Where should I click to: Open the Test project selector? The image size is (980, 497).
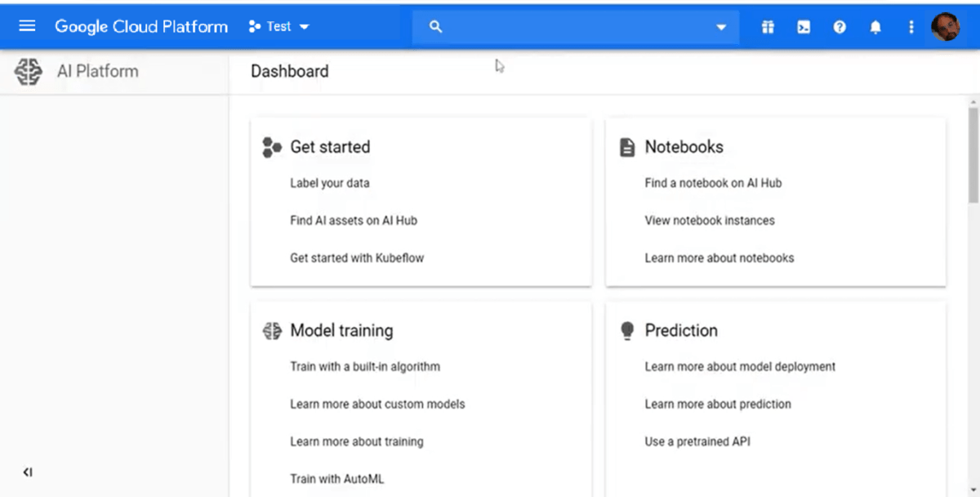tap(278, 25)
